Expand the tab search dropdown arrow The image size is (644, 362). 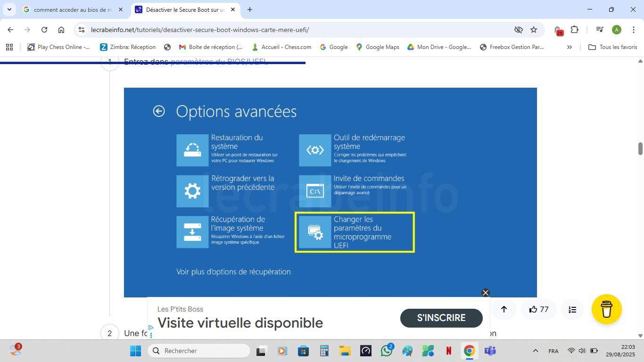[9, 9]
